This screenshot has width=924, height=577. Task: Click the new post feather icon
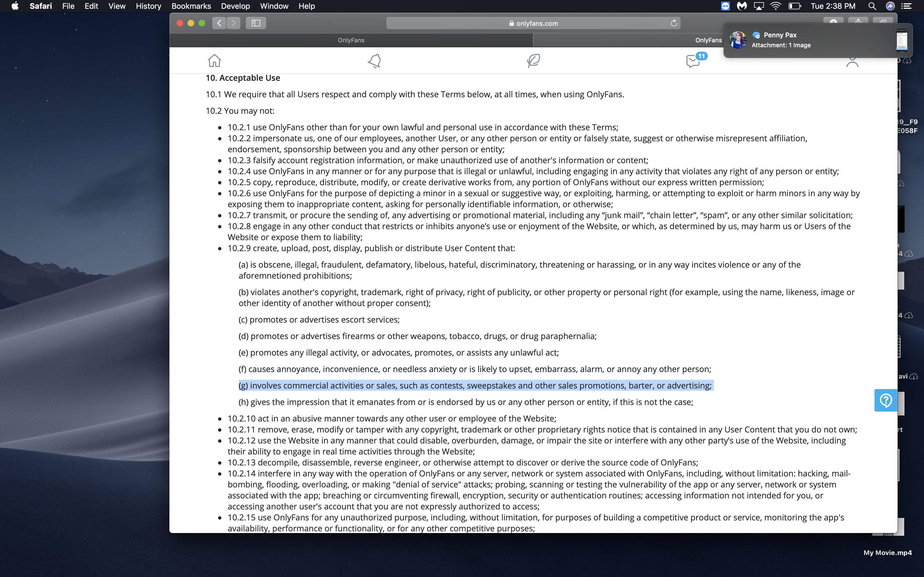pyautogui.click(x=533, y=61)
